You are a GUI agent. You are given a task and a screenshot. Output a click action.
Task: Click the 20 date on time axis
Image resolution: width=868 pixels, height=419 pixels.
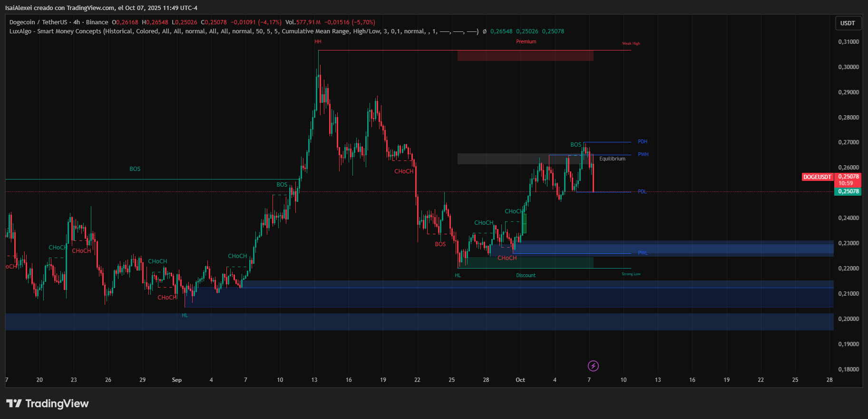39,380
